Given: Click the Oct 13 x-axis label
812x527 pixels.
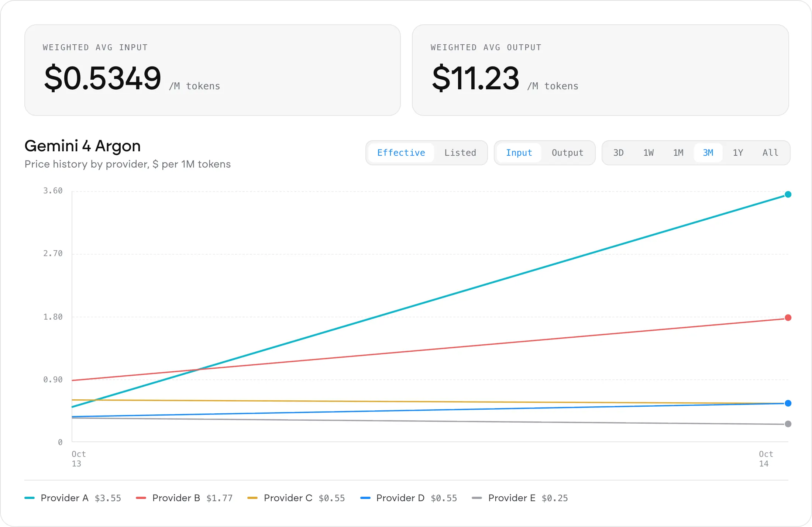Looking at the screenshot, I should 79,459.
